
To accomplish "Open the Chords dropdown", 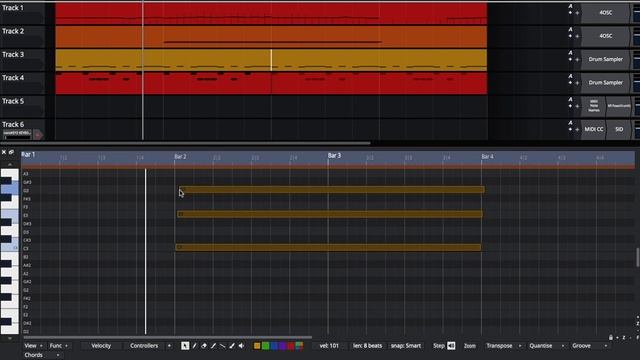I will click(x=42, y=355).
